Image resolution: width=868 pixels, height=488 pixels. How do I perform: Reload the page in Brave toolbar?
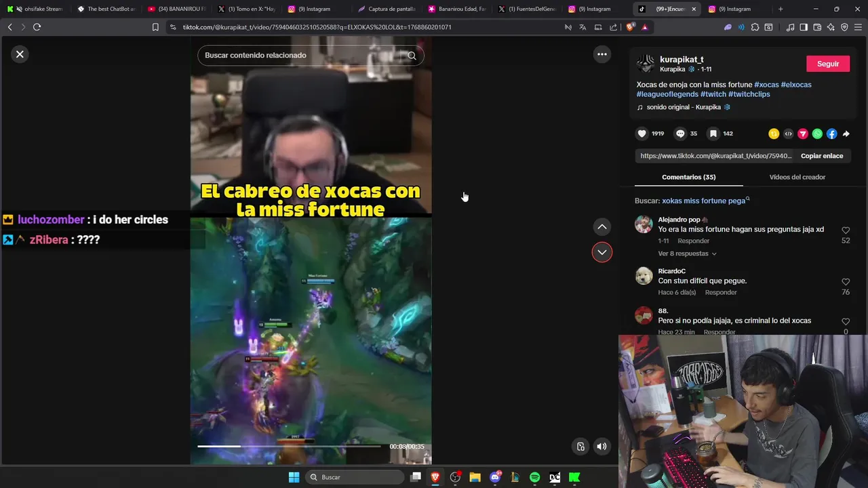[x=37, y=27]
